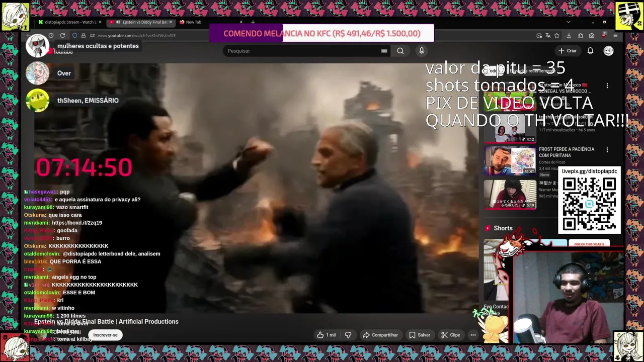
Task: Open the 5:19 duration Japanese video thumbnail
Action: click(510, 194)
